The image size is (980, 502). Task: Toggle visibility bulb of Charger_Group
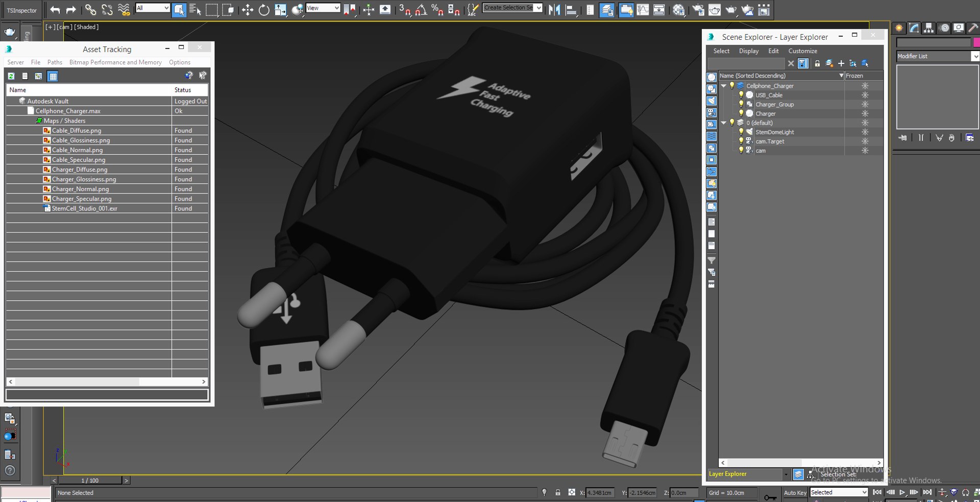[x=741, y=104]
